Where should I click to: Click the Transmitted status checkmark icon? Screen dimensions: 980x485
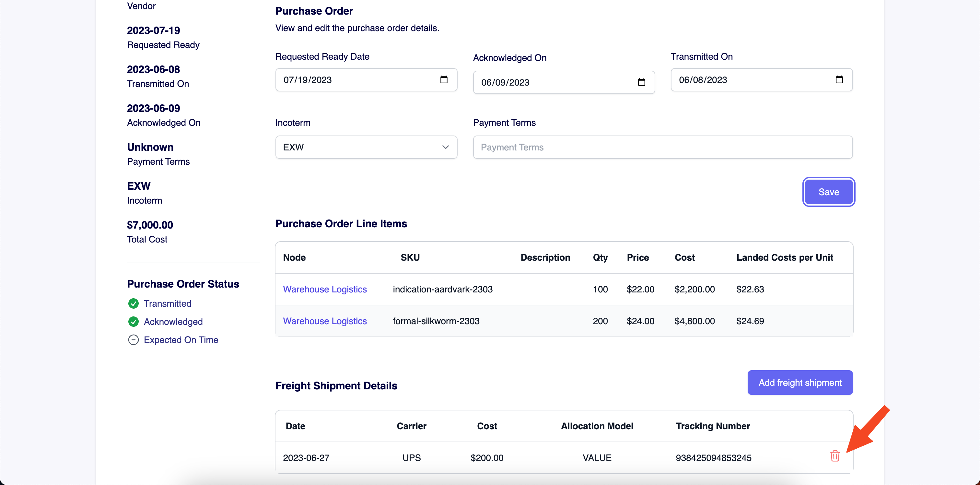[x=133, y=303]
